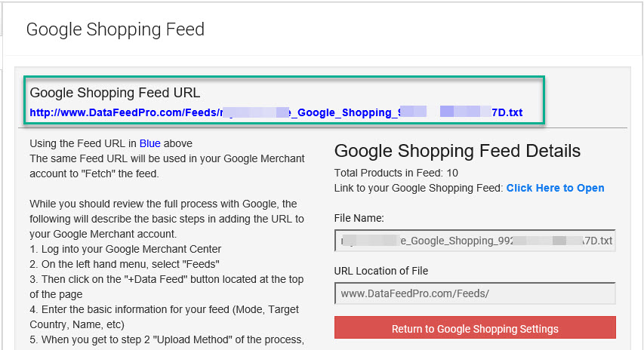Screen dimensions: 644x350
Task: Click step 1 "Log into your Google Merchant Center"
Action: [125, 249]
